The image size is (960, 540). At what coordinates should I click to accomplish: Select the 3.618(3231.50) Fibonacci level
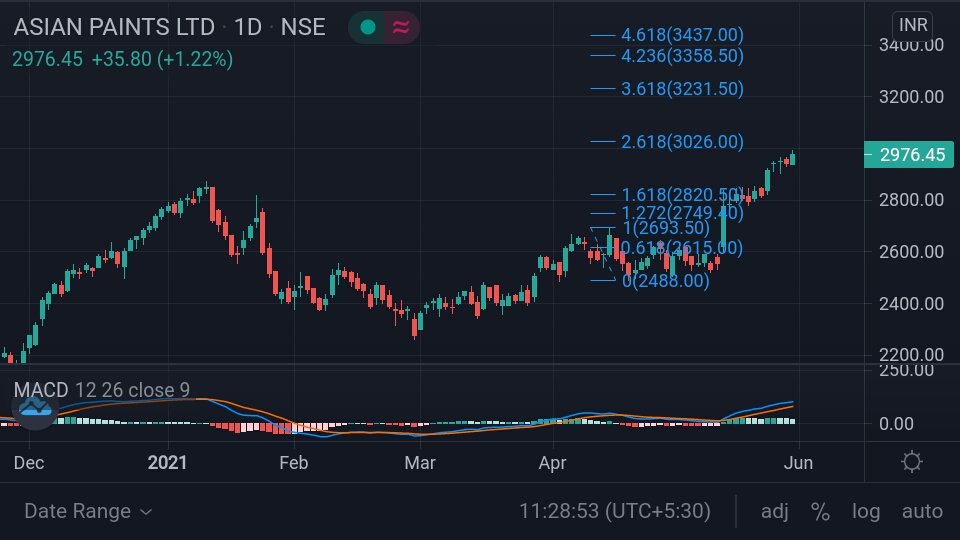(682, 89)
